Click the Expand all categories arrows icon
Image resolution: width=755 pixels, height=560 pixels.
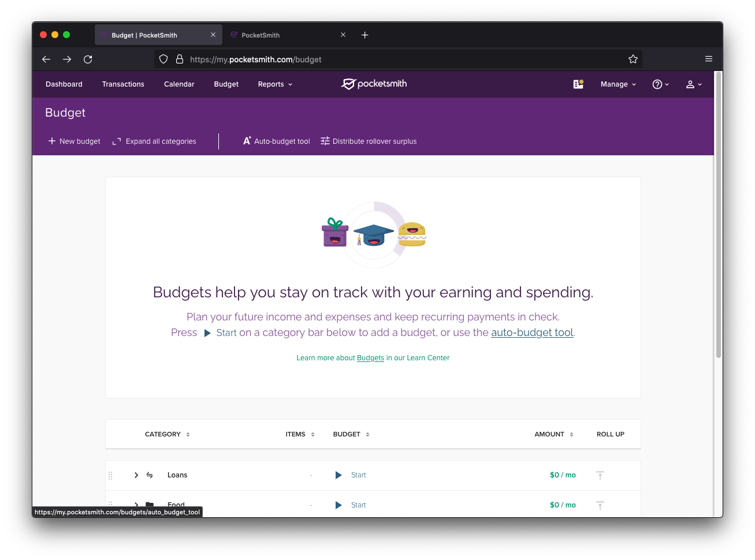point(116,141)
